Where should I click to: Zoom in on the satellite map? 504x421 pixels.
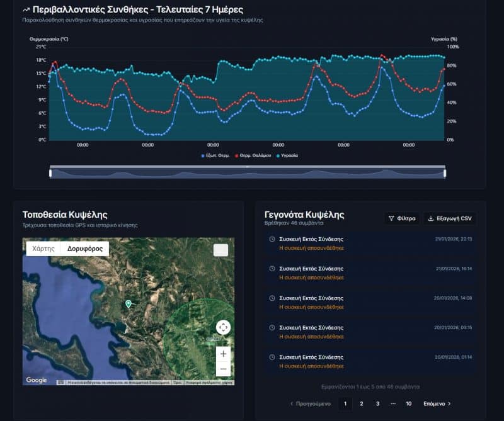click(x=223, y=354)
